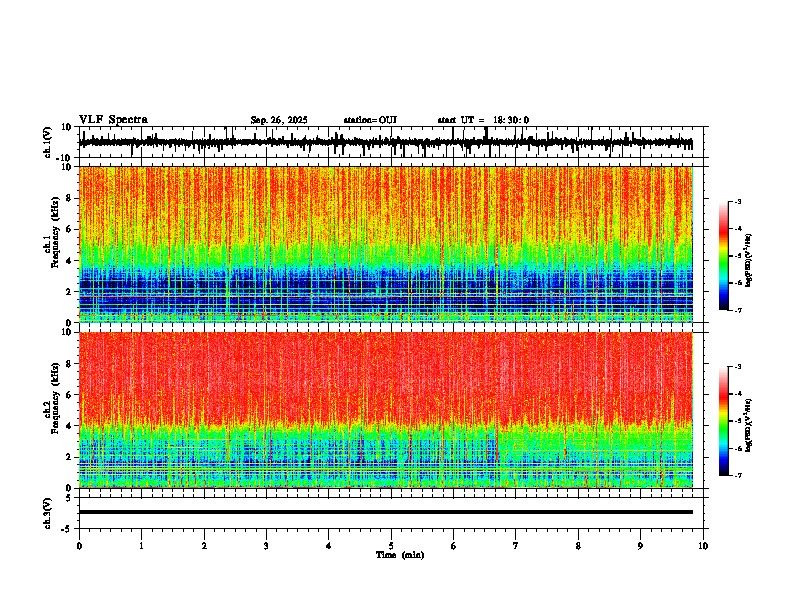Viewport: 792px width, 612px height.
Task: Click the "-7" label on ch.1 colorbar
Action: 737,310
